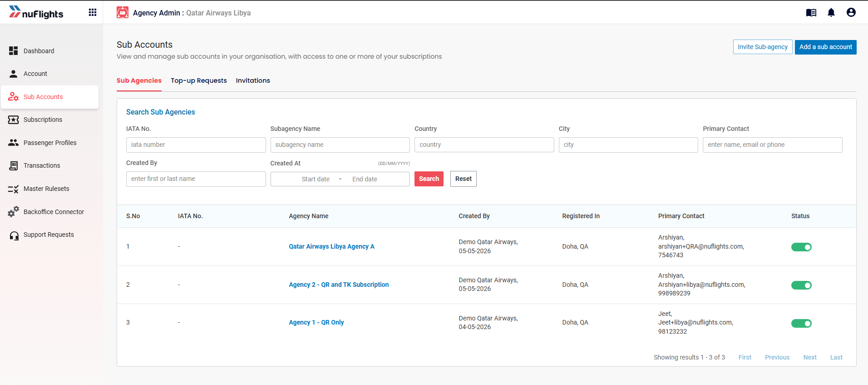Click the 'Search Sub Agencies' heading
The height and width of the screenshot is (385, 868).
(161, 112)
